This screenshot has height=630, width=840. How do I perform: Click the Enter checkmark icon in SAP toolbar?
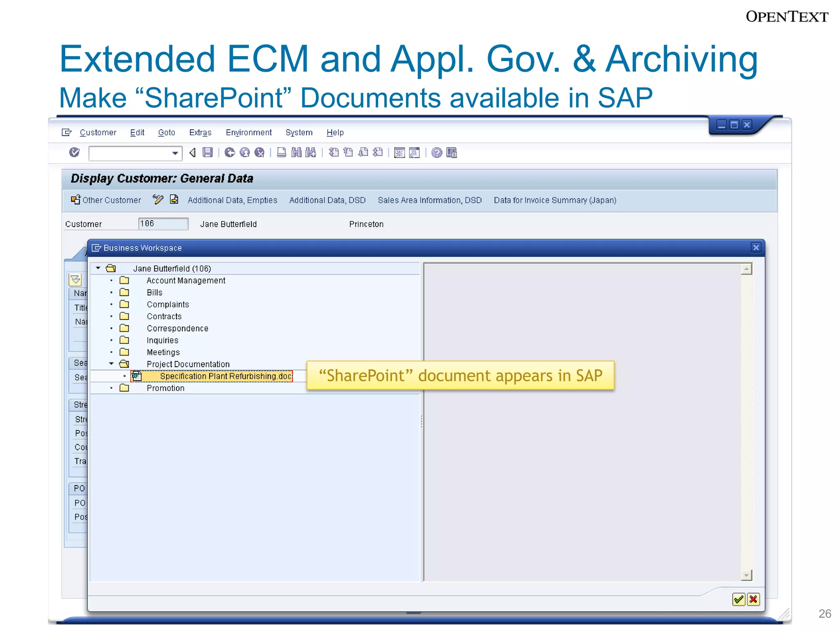(x=74, y=153)
